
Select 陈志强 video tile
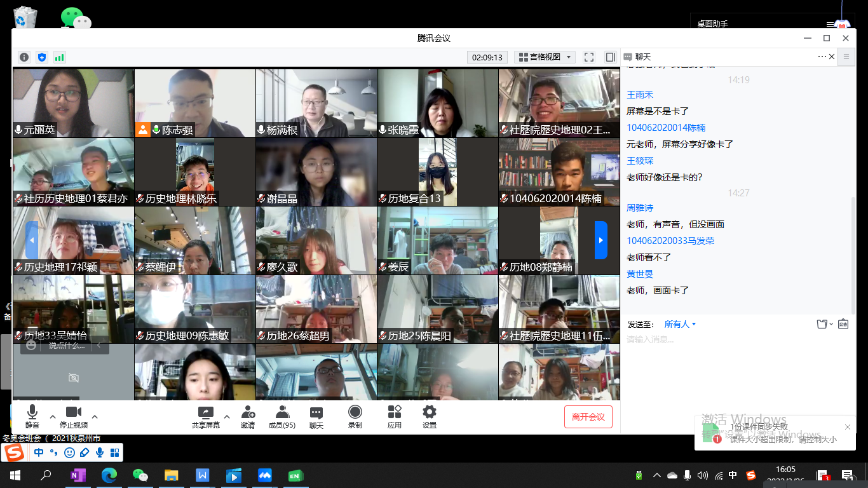(194, 103)
